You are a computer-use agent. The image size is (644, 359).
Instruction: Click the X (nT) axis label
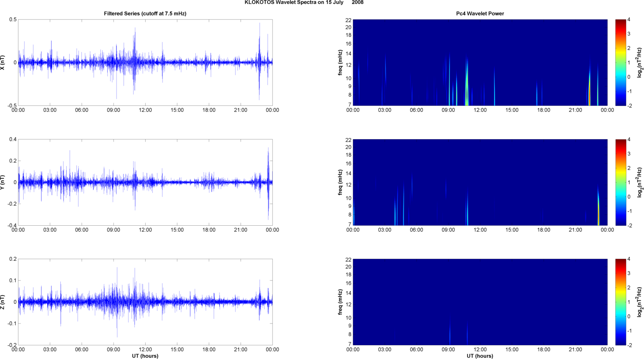pos(3,62)
